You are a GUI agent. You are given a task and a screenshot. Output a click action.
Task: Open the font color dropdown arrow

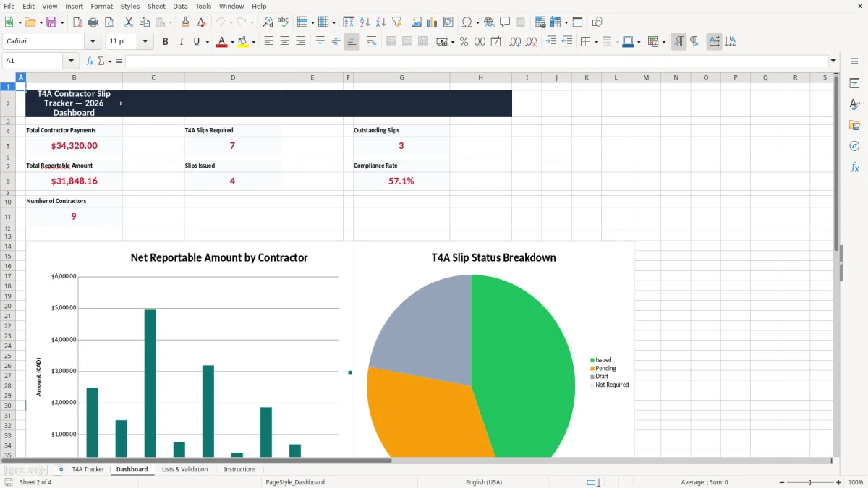pos(231,42)
